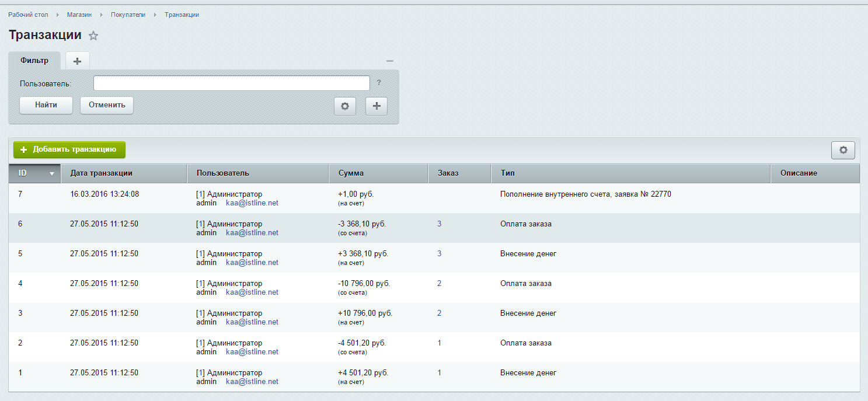Collapse filter panel with minus icon

click(x=389, y=61)
